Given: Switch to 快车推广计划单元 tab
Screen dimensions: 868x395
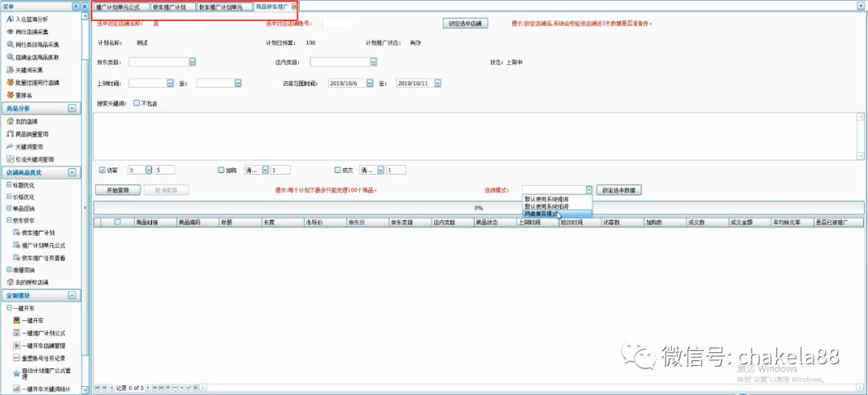Looking at the screenshot, I should 225,7.
